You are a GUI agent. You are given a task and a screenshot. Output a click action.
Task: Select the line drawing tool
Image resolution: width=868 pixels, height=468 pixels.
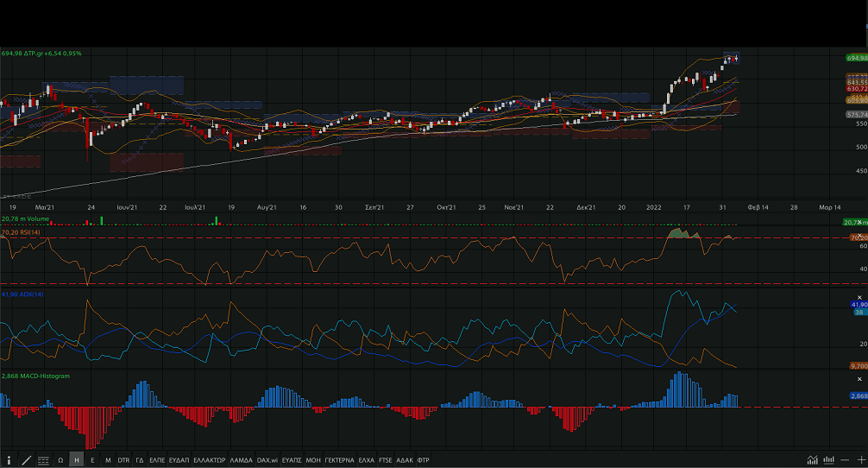tap(26, 460)
